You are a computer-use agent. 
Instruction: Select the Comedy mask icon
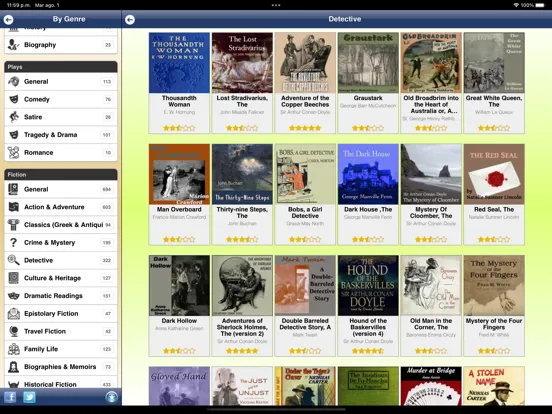click(13, 99)
